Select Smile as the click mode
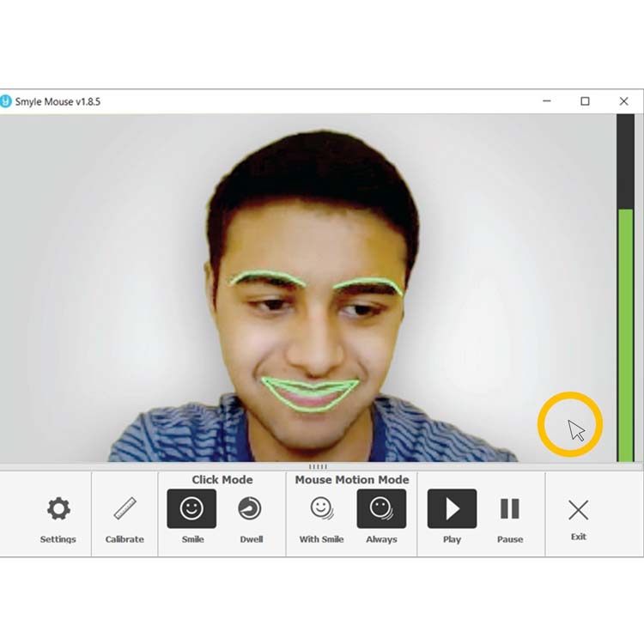Image resolution: width=644 pixels, height=644 pixels. (x=191, y=509)
